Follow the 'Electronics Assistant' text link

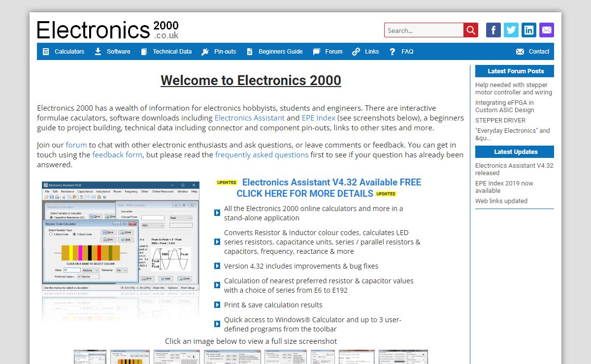point(250,118)
